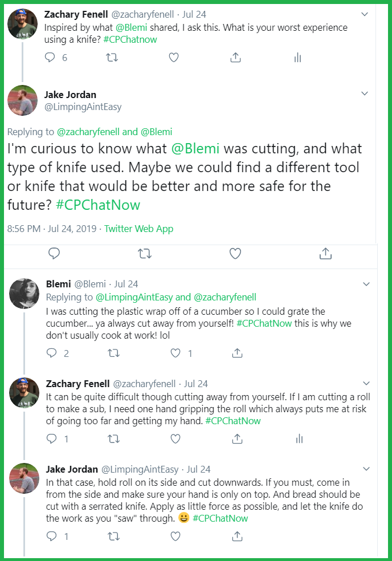Open Jake Jordan's profile picture on main tweet
Screen dimensions: 392x561
(22, 101)
